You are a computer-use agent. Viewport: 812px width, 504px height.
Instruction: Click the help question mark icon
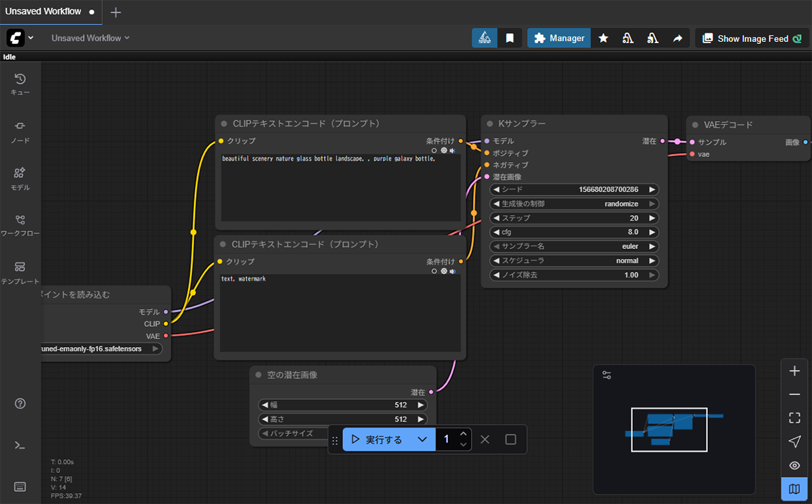pyautogui.click(x=20, y=404)
